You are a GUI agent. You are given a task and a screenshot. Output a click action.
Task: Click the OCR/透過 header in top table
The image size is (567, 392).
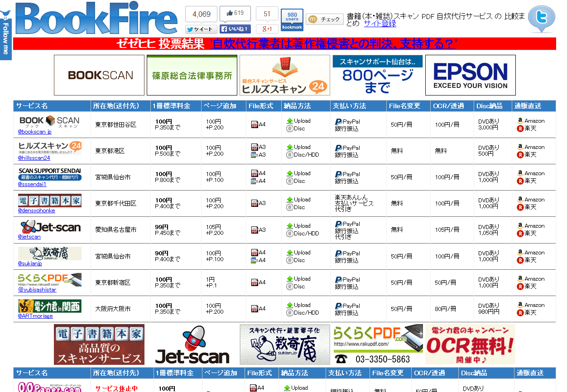[452, 106]
